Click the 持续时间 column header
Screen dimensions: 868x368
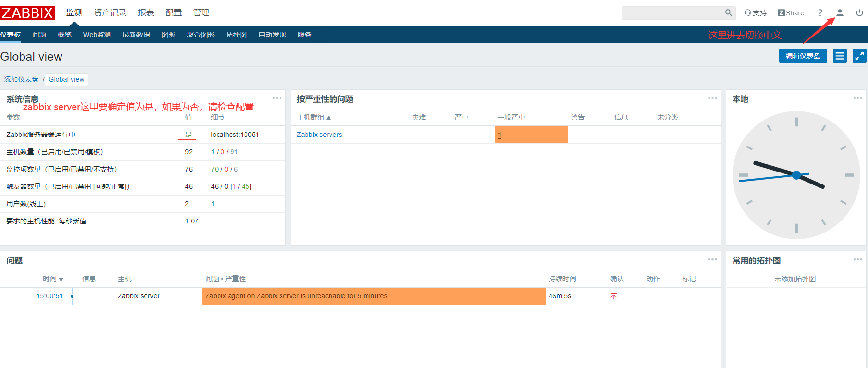click(x=562, y=279)
